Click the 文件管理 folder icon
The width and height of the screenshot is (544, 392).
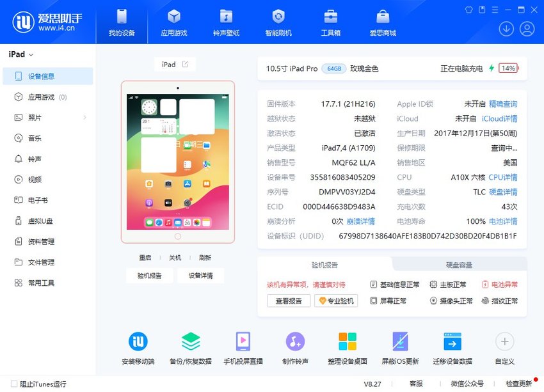(x=19, y=262)
